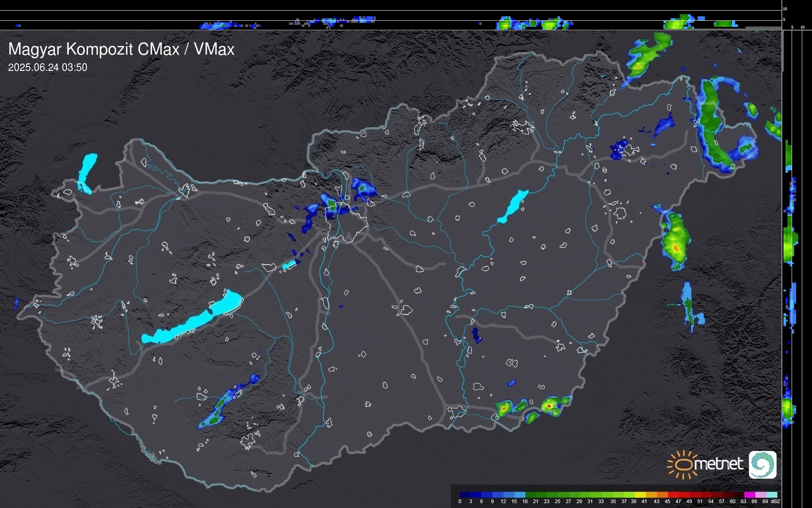The height and width of the screenshot is (508, 812).
Task: Click the dark green 18 dBZ legend swatch
Action: 531,495
